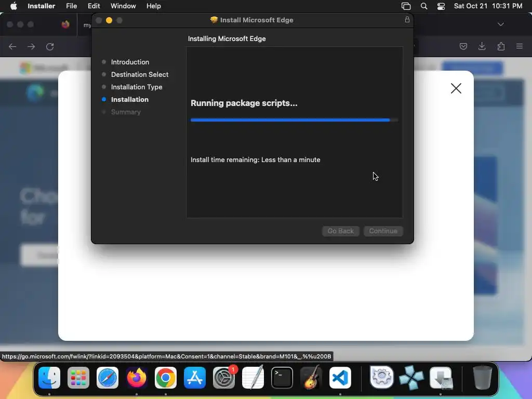This screenshot has height=399, width=532.
Task: Select the Introduction step in Installer sidebar
Action: click(130, 62)
